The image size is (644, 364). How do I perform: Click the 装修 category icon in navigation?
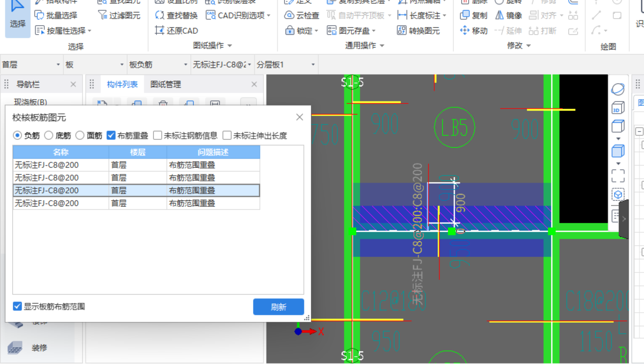click(15, 348)
